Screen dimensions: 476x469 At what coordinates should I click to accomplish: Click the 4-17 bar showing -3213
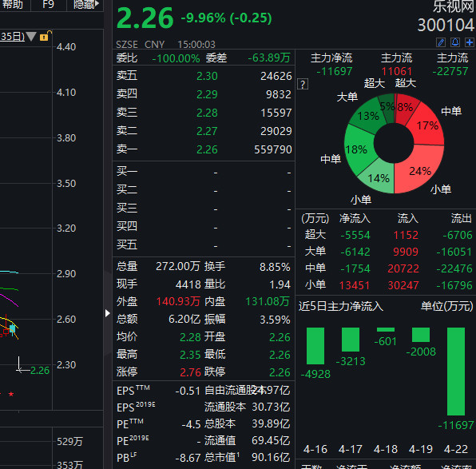coord(351,340)
